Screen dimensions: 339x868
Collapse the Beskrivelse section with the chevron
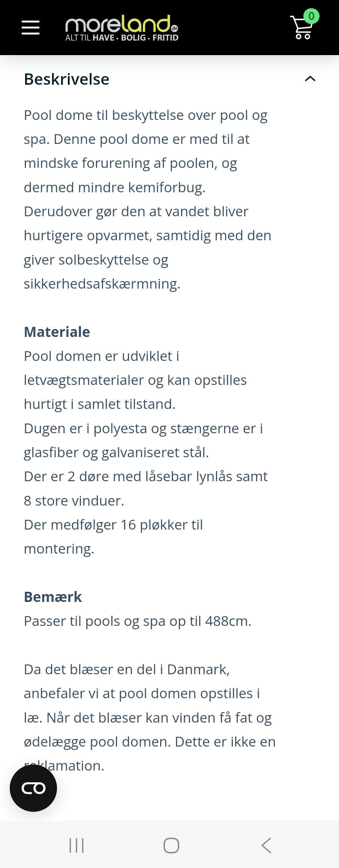[310, 79]
